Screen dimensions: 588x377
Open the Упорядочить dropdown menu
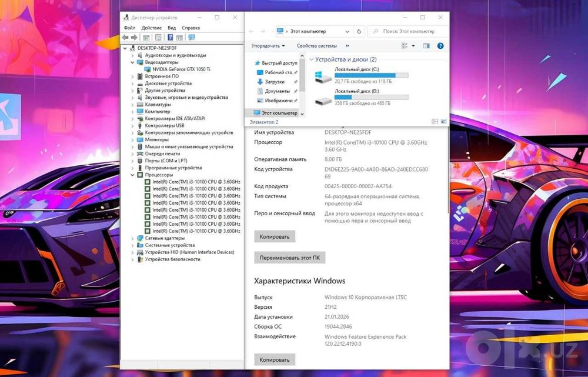pyautogui.click(x=268, y=46)
